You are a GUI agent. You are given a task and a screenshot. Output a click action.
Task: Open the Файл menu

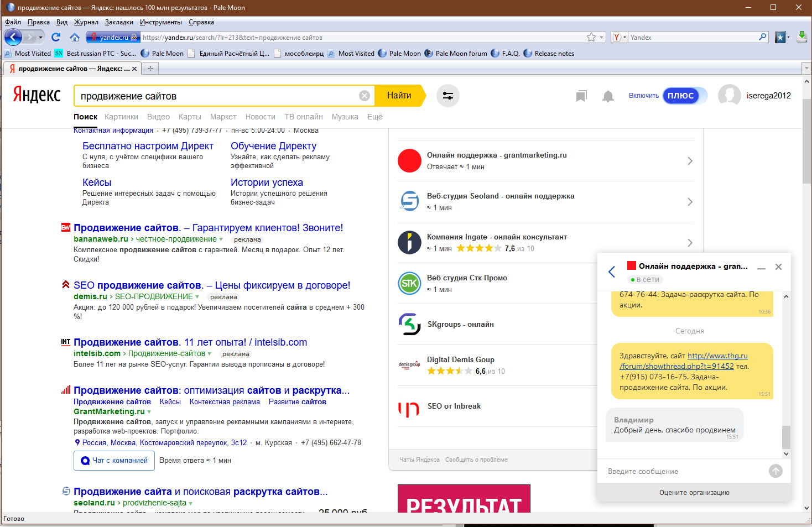(13, 22)
